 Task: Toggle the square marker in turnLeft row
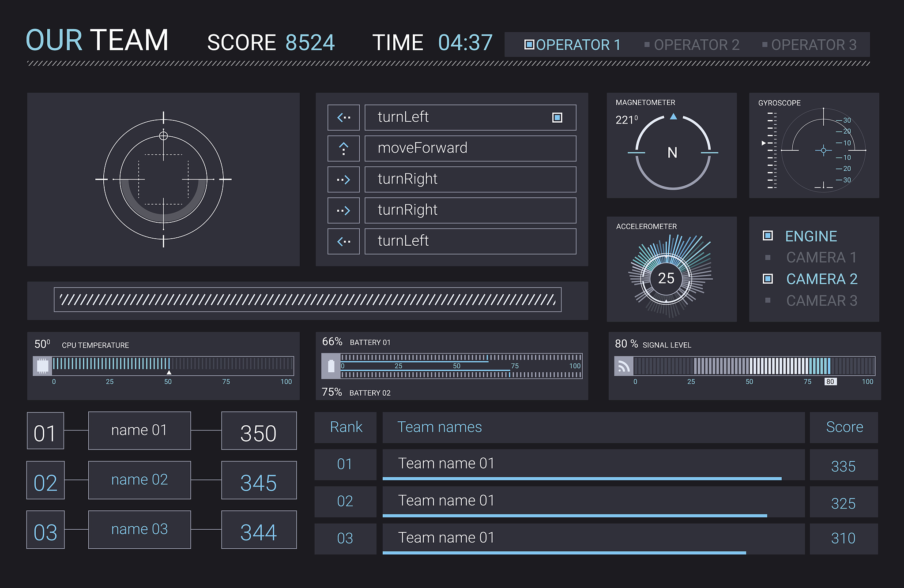pyautogui.click(x=557, y=117)
